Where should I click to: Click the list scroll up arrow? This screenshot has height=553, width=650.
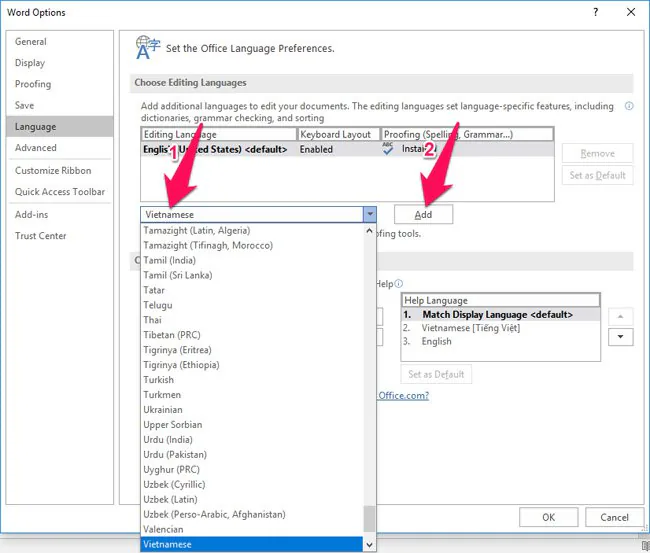(x=369, y=231)
